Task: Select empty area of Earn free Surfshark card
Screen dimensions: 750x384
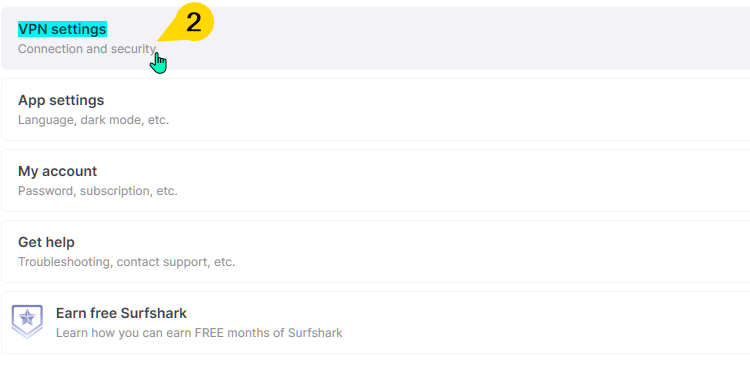Action: point(526,322)
